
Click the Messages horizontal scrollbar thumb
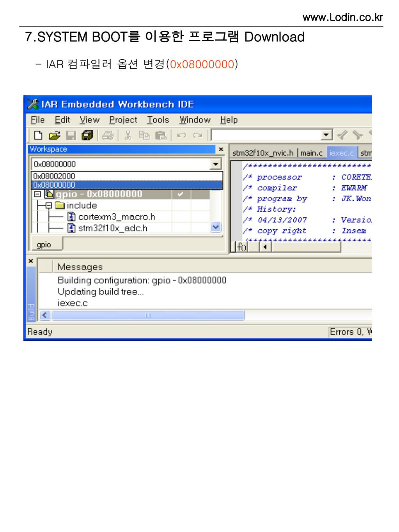click(148, 315)
